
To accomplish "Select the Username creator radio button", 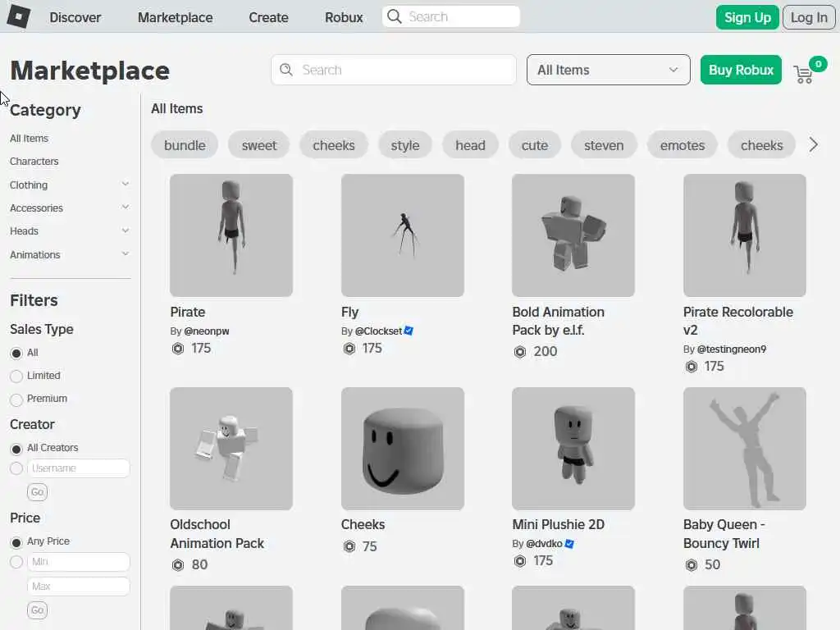I will (16, 468).
